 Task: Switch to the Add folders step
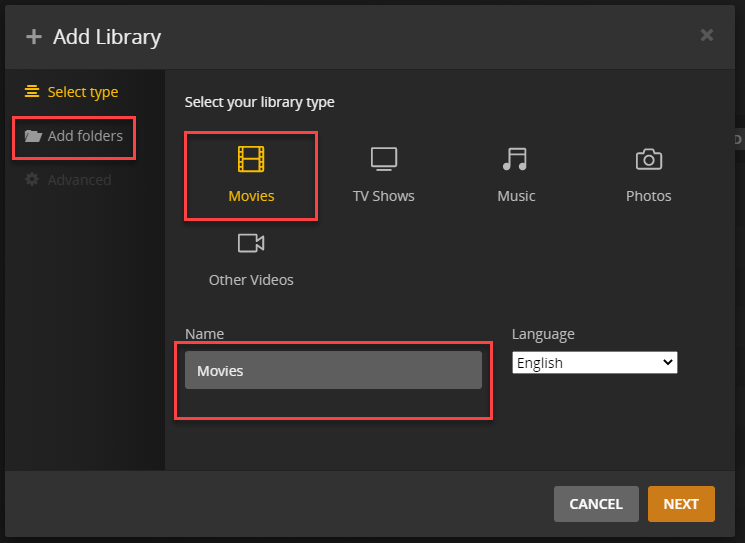tap(85, 136)
